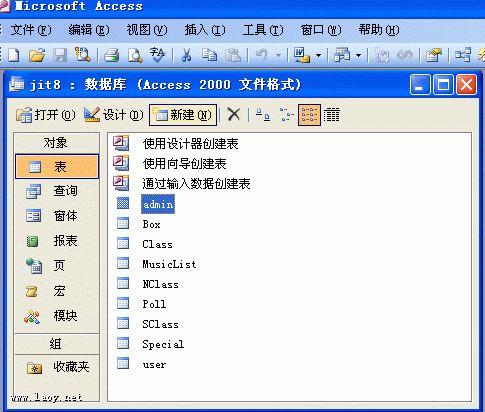Expand the Office Links dropdown arrow
The width and height of the screenshot is (485, 412).
(319, 55)
